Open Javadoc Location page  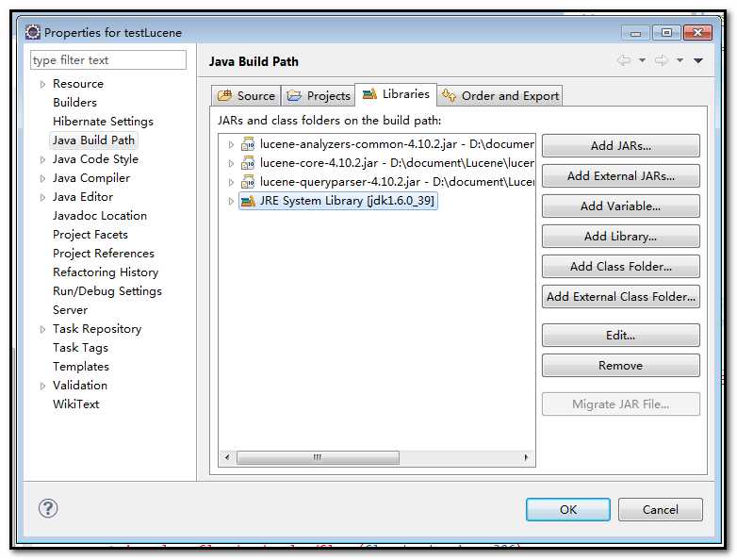tap(100, 216)
